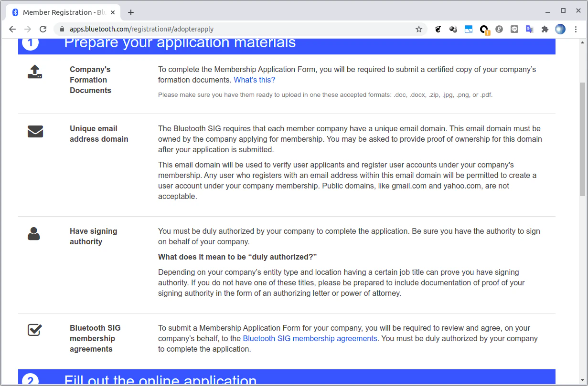This screenshot has height=386, width=588.
Task: Click the Chrome profile avatar
Action: tap(560, 29)
